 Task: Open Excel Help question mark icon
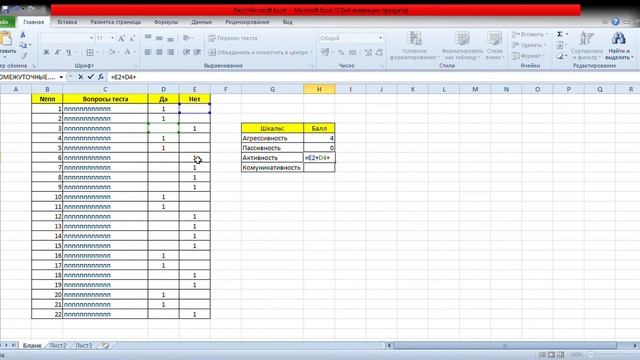(615, 22)
